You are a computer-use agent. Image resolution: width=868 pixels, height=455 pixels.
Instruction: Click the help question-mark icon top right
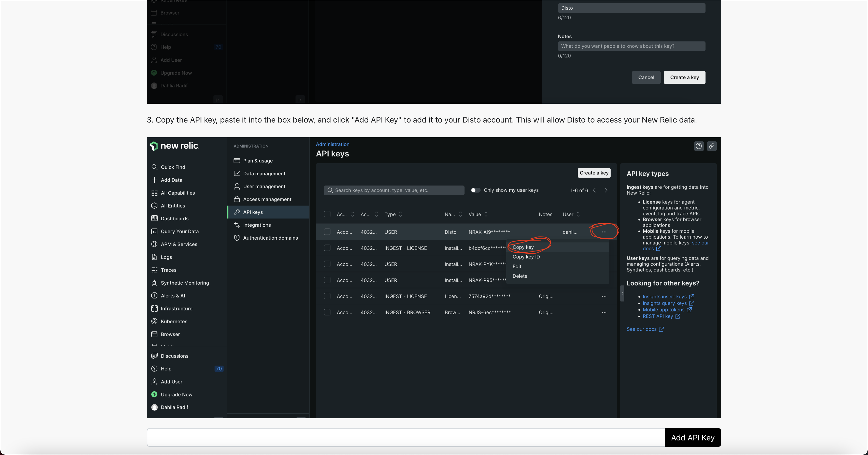point(698,146)
